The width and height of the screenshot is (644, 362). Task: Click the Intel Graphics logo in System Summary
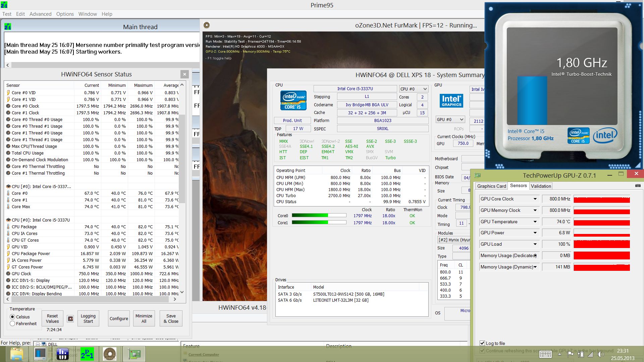[451, 101]
